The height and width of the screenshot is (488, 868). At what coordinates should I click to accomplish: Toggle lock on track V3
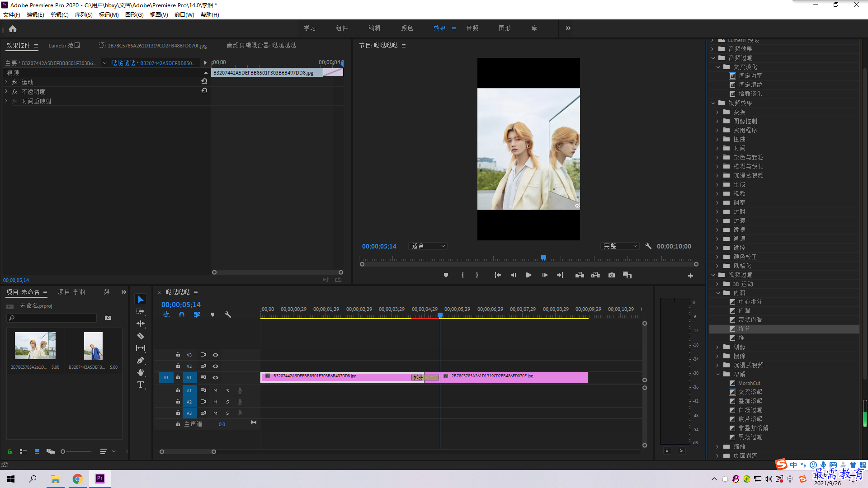[x=178, y=355]
